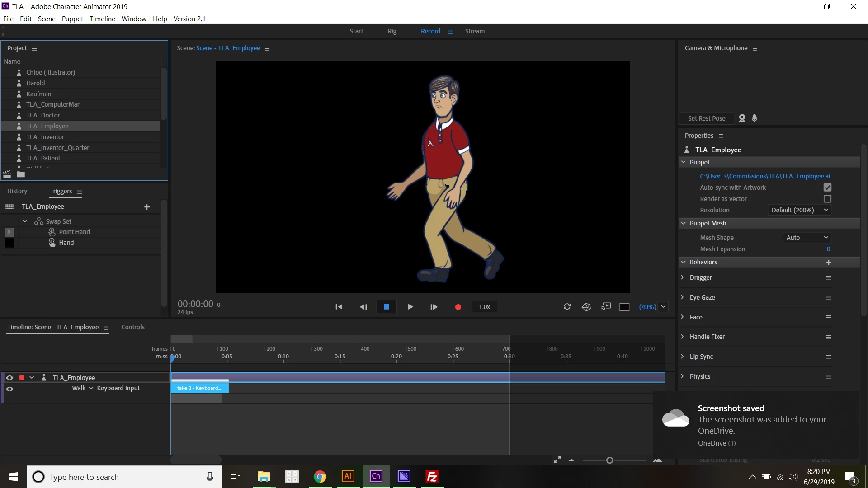Toggle the camera input icon
The image size is (868, 488).
(x=742, y=118)
